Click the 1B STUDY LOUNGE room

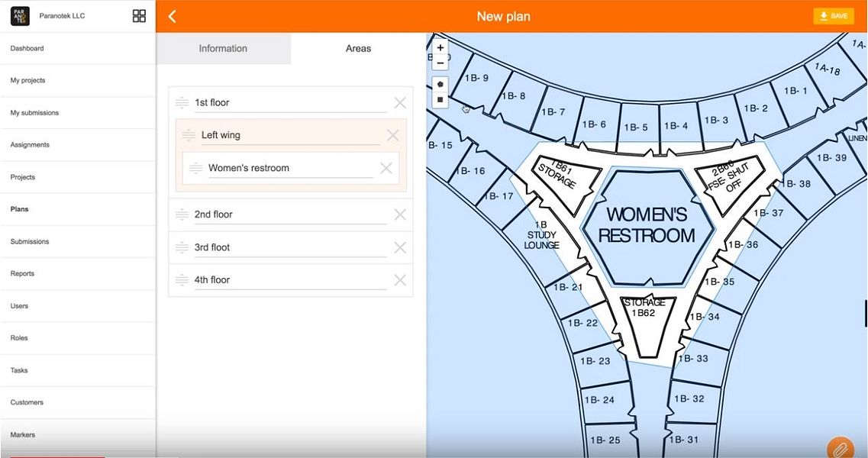coord(541,235)
